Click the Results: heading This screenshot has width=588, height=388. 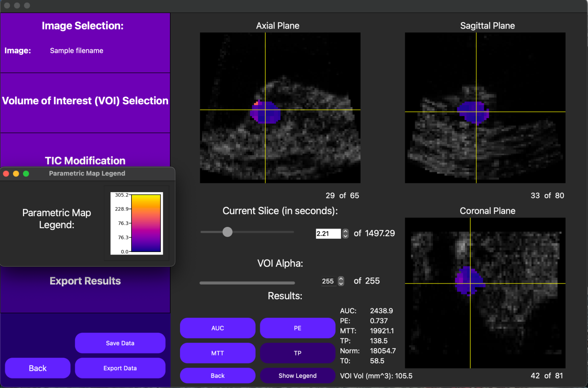pyautogui.click(x=285, y=296)
